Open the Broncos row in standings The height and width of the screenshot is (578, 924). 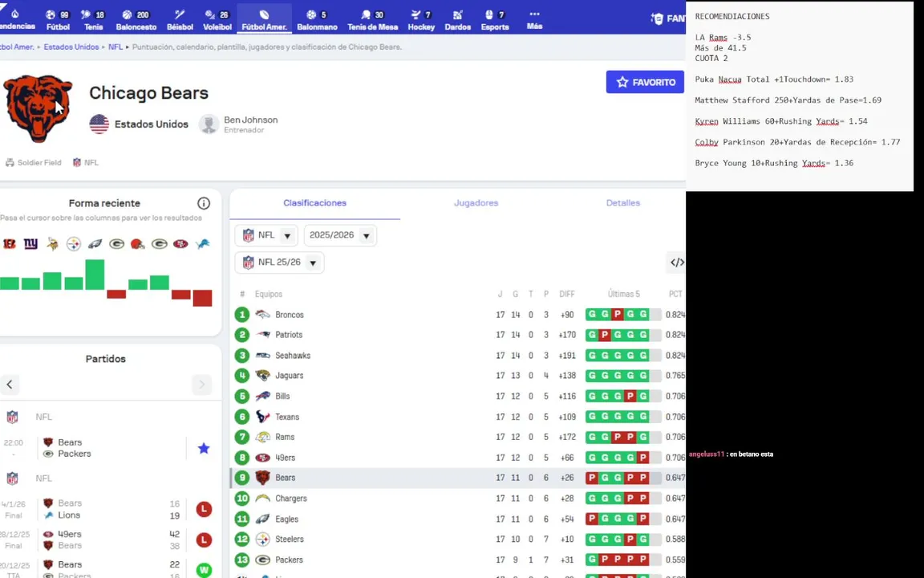pos(457,315)
